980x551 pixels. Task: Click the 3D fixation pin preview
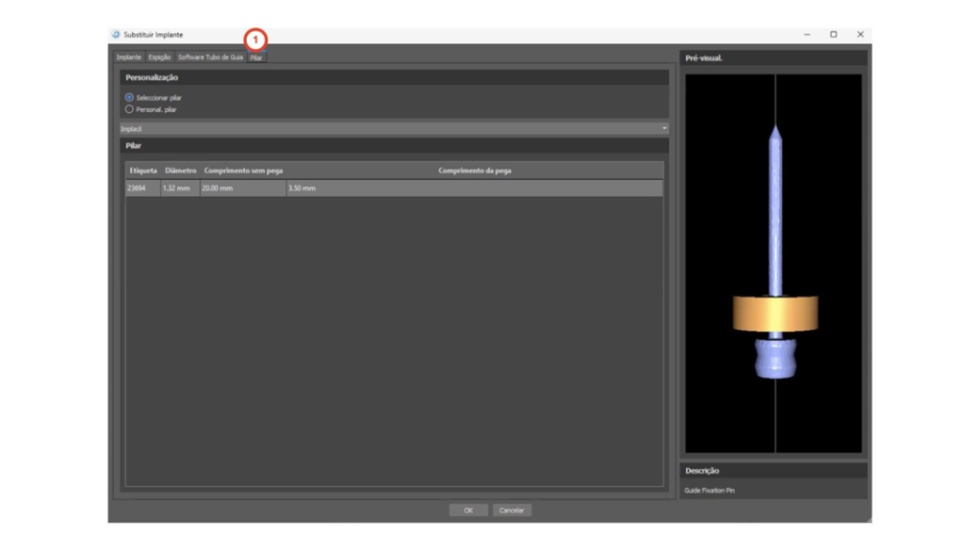point(773,263)
